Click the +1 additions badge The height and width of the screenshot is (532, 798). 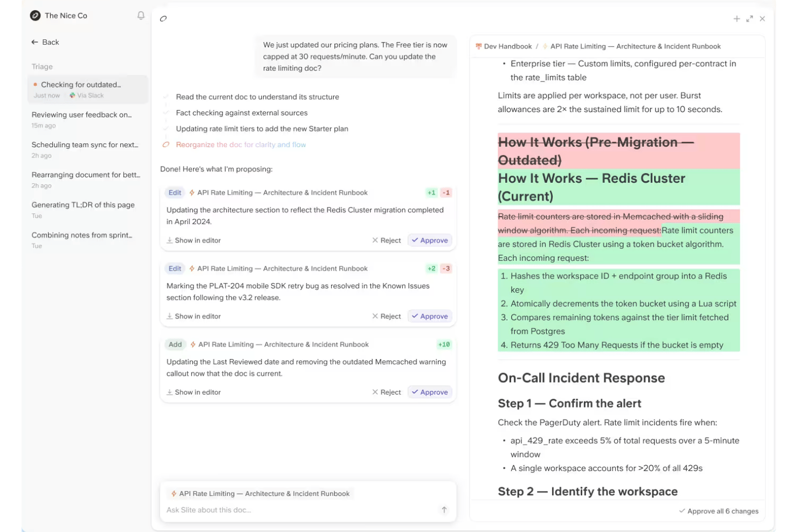pos(431,192)
